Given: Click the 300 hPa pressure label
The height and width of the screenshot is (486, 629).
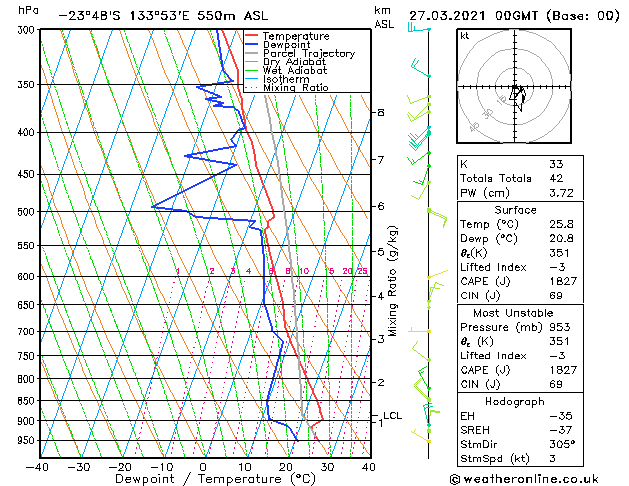Looking at the screenshot, I should (x=28, y=30).
